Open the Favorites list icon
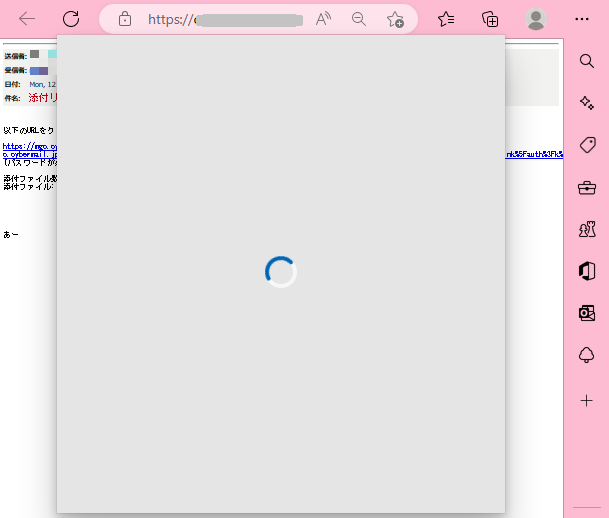The width and height of the screenshot is (609, 518). pyautogui.click(x=446, y=19)
